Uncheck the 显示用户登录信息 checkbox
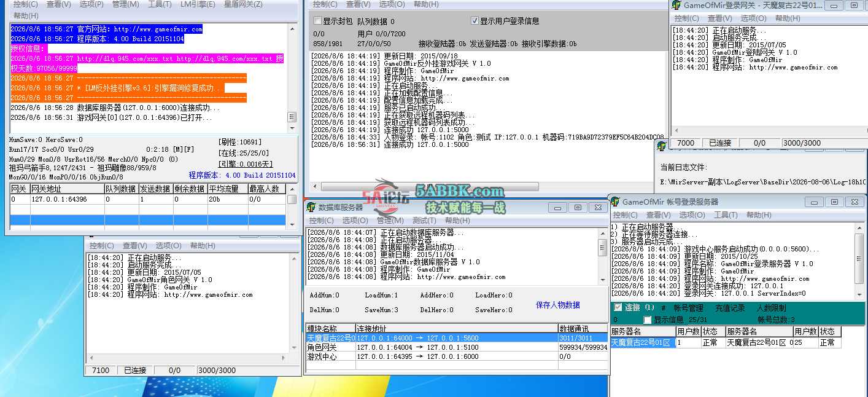 coord(475,21)
